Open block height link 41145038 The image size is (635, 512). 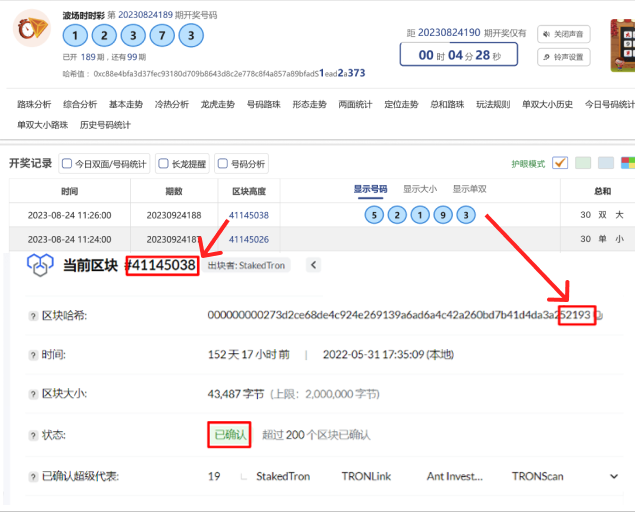coord(249,215)
